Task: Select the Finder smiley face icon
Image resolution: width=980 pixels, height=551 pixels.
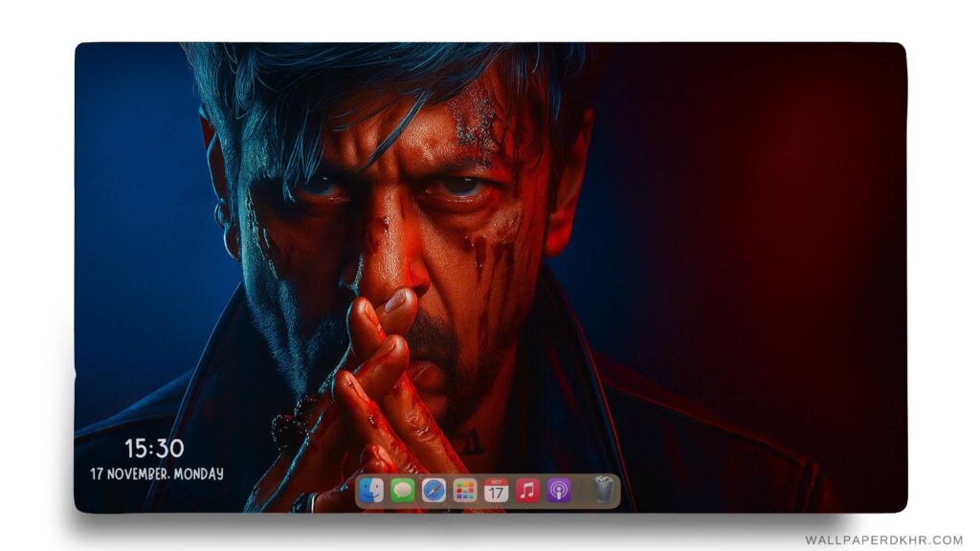Action: [x=370, y=491]
